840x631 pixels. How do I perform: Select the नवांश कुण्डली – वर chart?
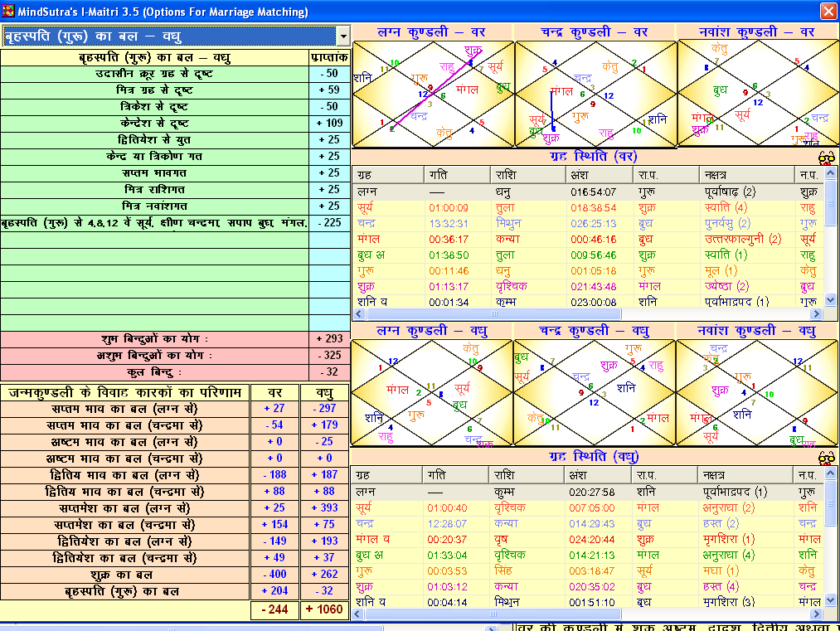coord(758,94)
